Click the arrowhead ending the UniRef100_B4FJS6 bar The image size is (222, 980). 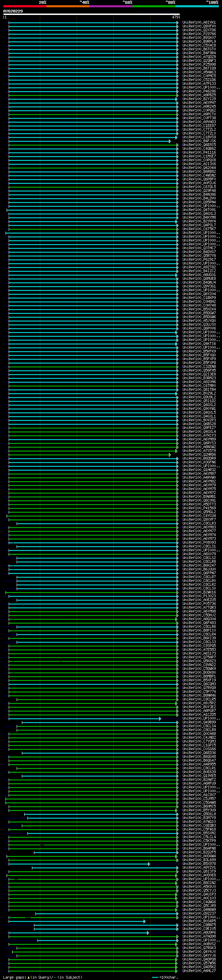pyautogui.click(x=170, y=141)
